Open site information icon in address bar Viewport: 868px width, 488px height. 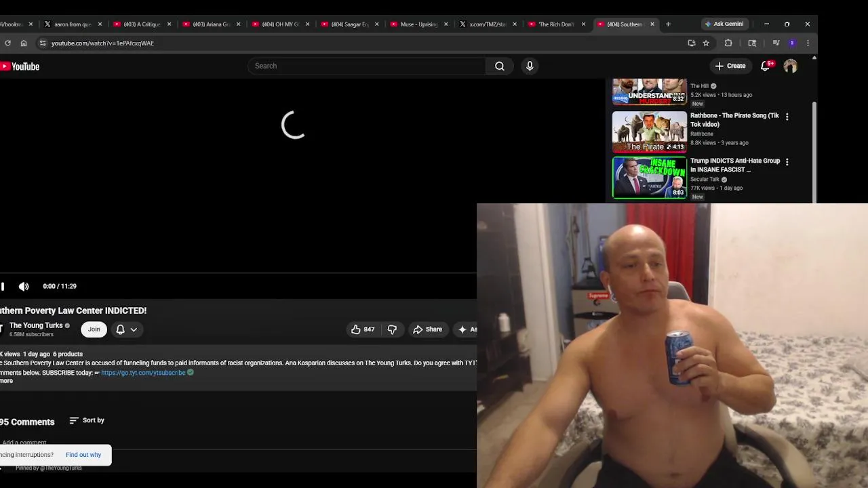tap(43, 43)
